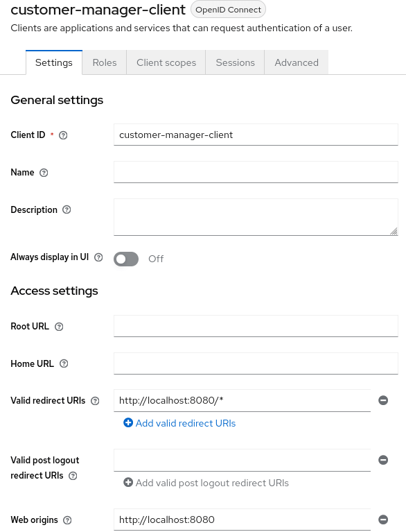Click the General settings heading
The height and width of the screenshot is (532, 406).
[57, 100]
